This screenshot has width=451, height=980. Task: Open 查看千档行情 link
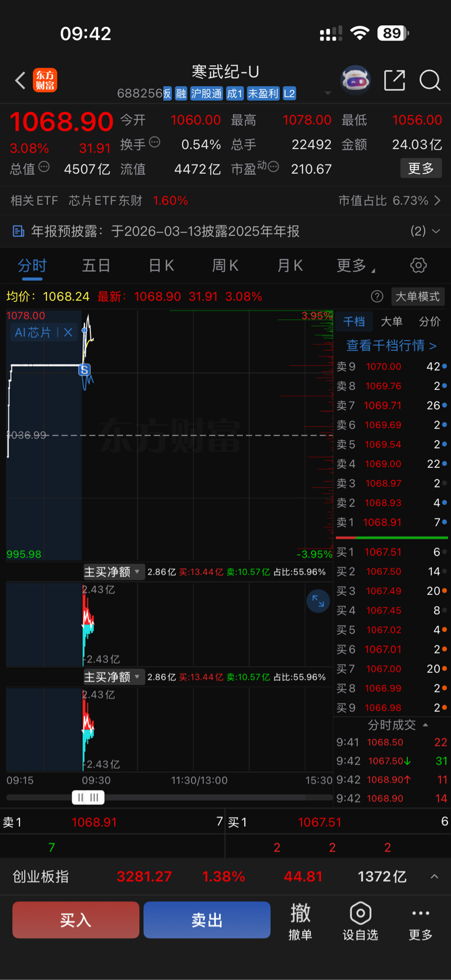392,345
